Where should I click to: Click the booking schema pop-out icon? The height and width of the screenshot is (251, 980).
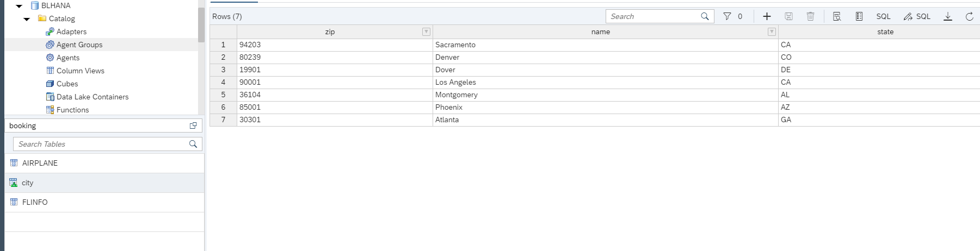(193, 125)
